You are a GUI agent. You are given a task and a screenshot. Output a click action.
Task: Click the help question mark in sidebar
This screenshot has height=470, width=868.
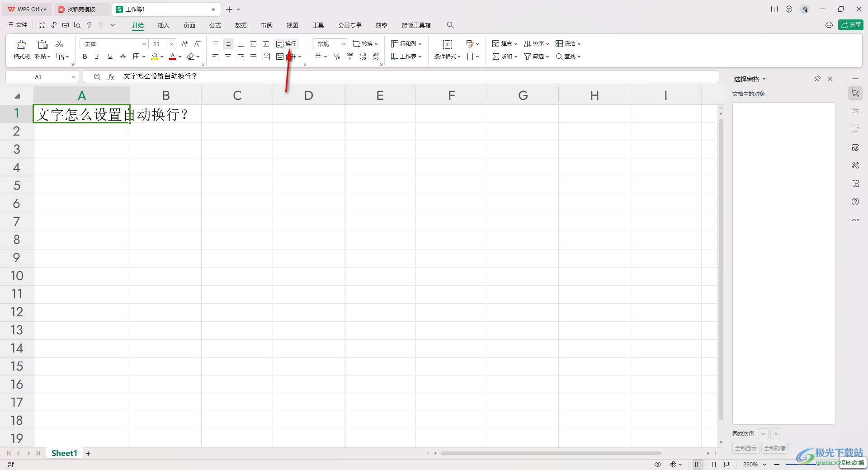coord(855,202)
